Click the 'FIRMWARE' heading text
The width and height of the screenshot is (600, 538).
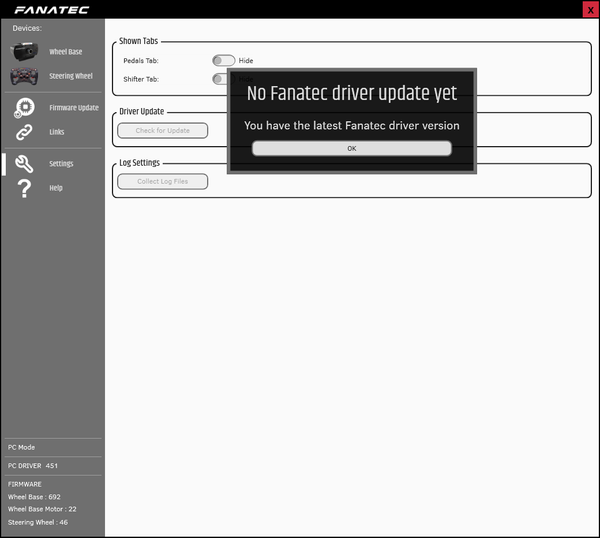click(x=24, y=484)
